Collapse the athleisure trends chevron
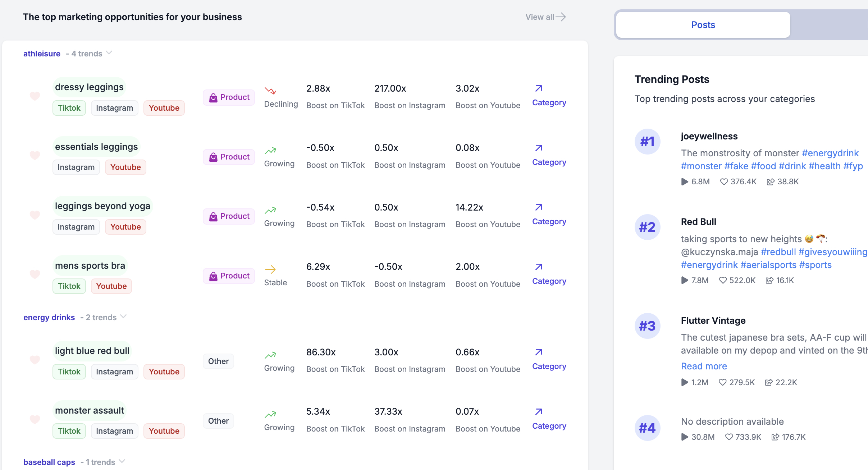Viewport: 868px width, 470px height. point(109,53)
